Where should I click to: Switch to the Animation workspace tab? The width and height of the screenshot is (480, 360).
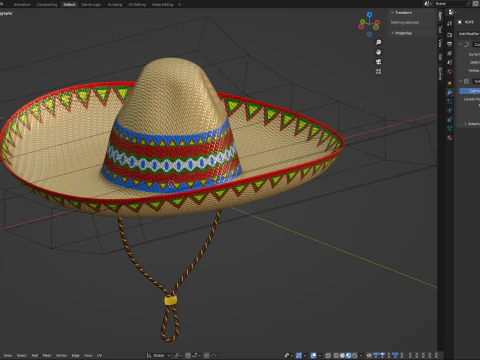click(22, 5)
